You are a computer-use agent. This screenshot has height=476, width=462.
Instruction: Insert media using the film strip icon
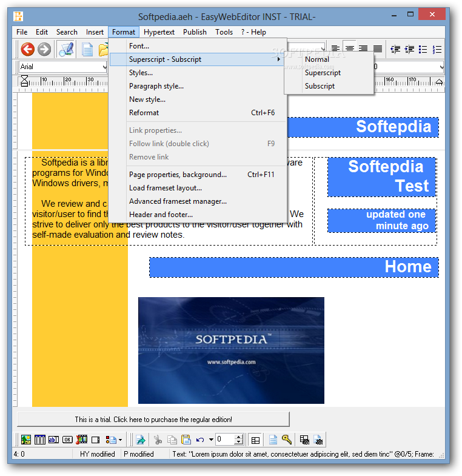[82, 439]
